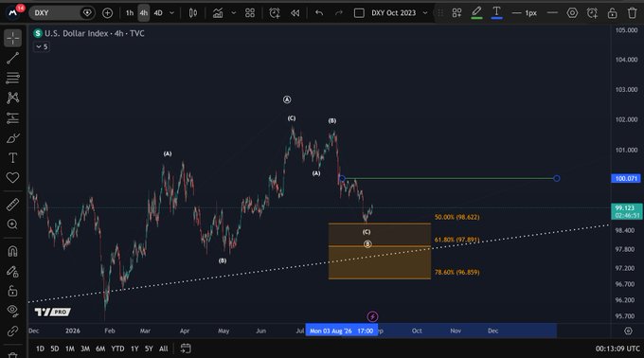The image size is (644, 358).
Task: Select the trend line drawing tool
Action: point(12,59)
